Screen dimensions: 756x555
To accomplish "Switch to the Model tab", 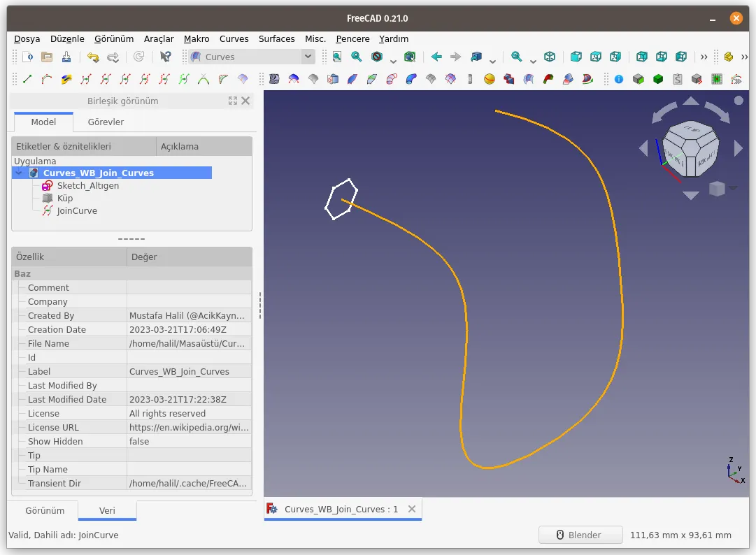I will (43, 122).
